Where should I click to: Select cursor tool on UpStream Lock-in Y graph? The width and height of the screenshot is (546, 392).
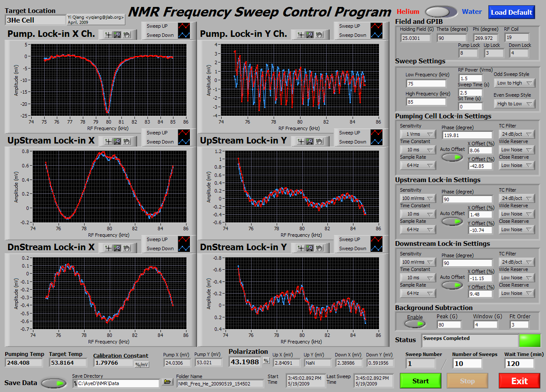point(300,141)
